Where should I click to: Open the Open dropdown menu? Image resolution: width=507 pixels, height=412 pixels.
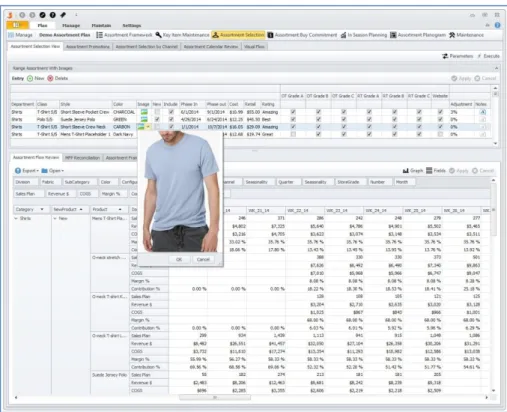(62, 171)
